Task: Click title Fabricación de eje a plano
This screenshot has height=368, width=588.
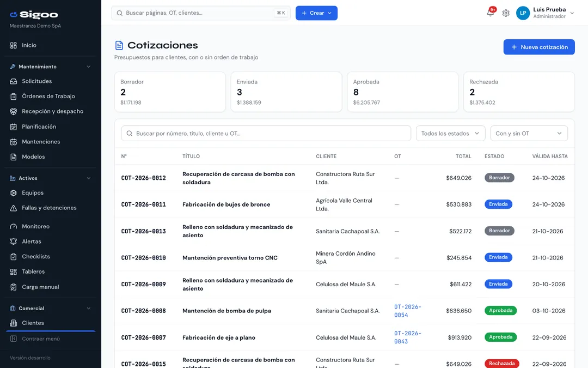Action: pos(219,337)
